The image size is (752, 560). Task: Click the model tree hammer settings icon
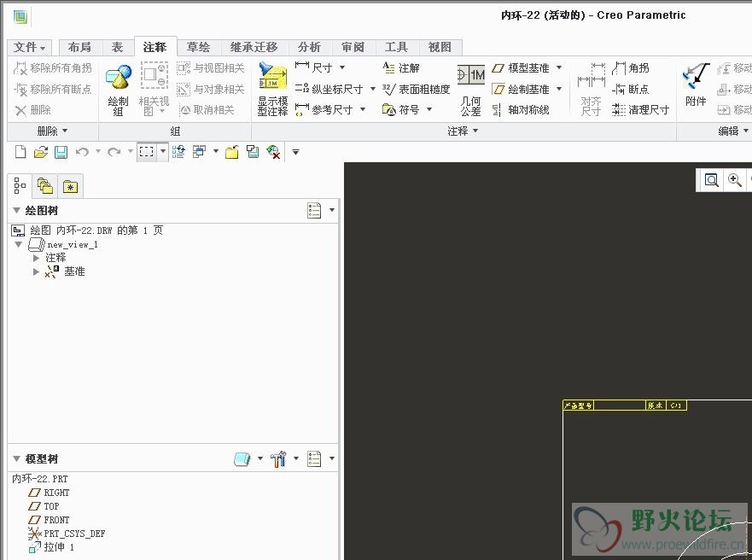pos(278,458)
